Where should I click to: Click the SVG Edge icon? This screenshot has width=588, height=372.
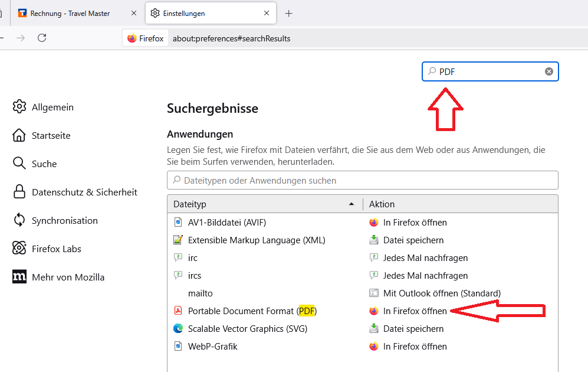(x=178, y=328)
